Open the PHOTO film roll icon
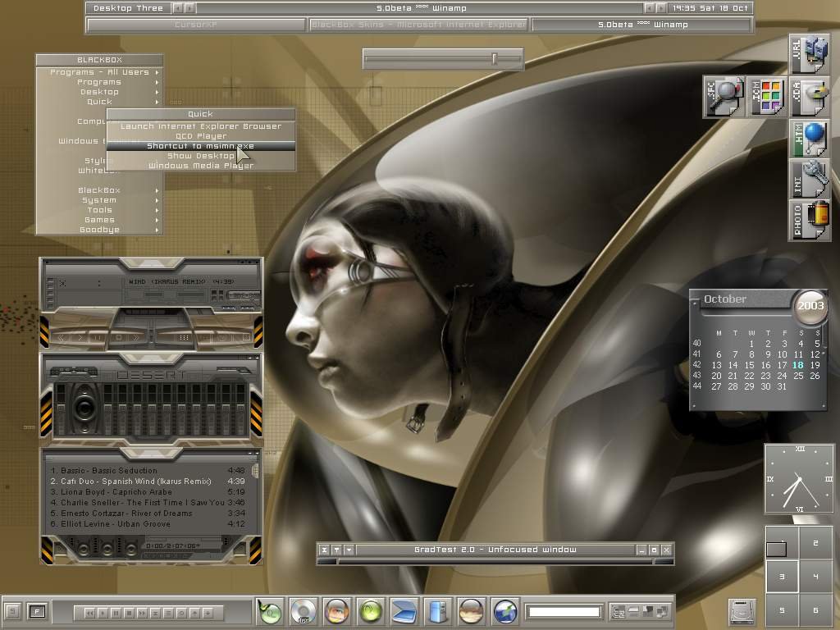Viewport: 840px width, 630px height. [810, 220]
